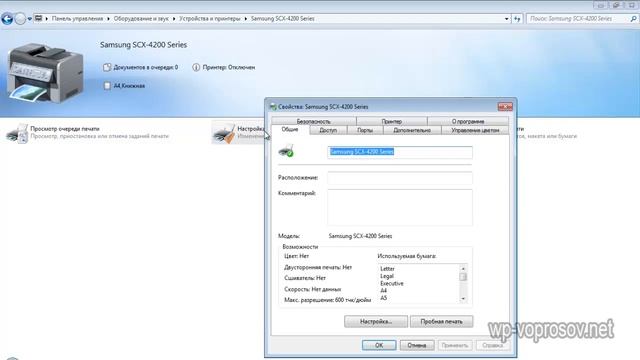This screenshot has width=640, height=360.
Task: Switch to Порты tab
Action: (365, 130)
